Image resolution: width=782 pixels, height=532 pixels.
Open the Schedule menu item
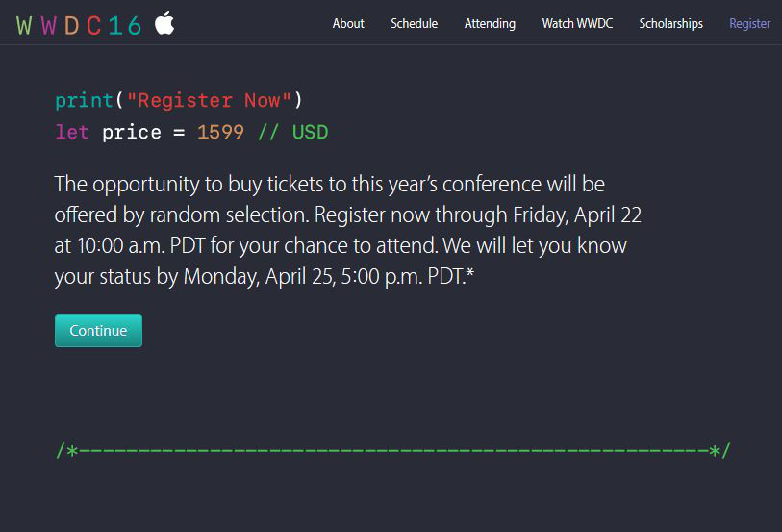click(414, 23)
